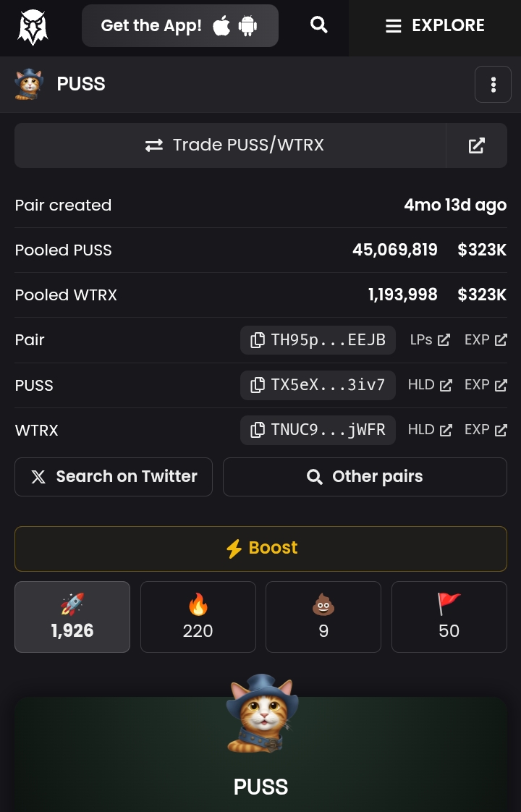Open trade in external window icon

pos(476,145)
